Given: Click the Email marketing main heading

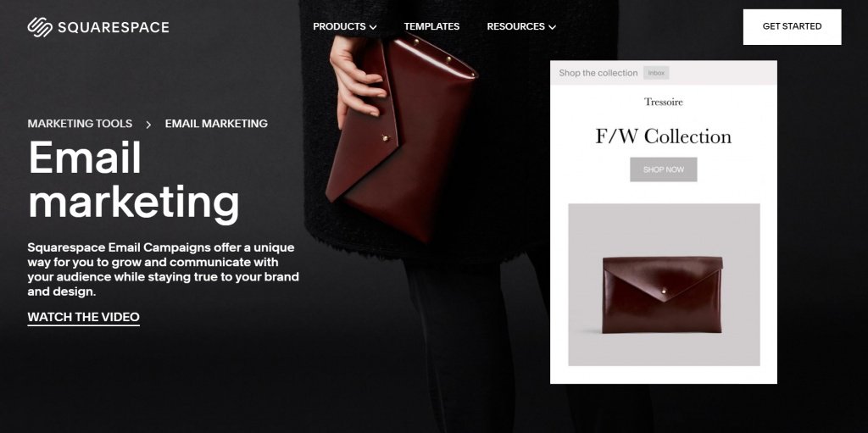Looking at the screenshot, I should 133,180.
